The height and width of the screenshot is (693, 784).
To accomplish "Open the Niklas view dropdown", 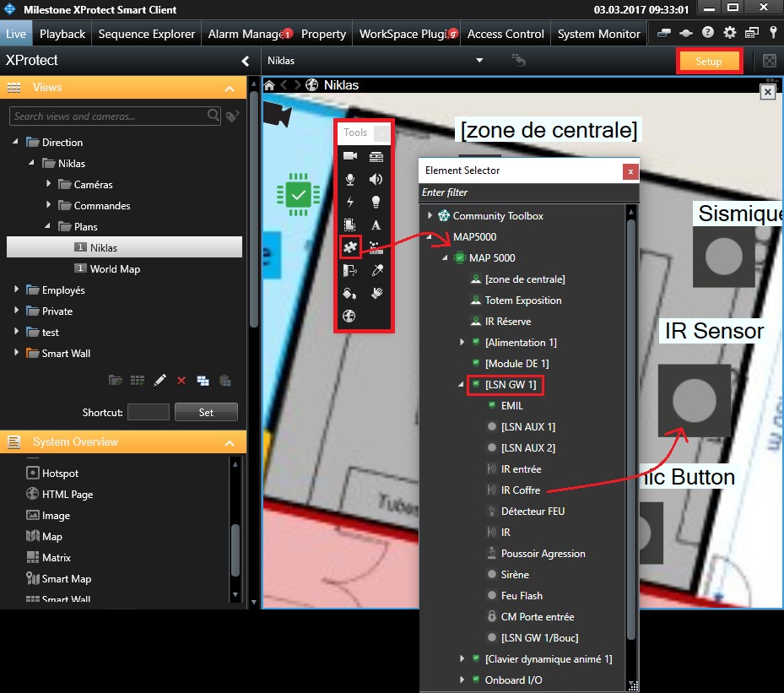I will [479, 61].
